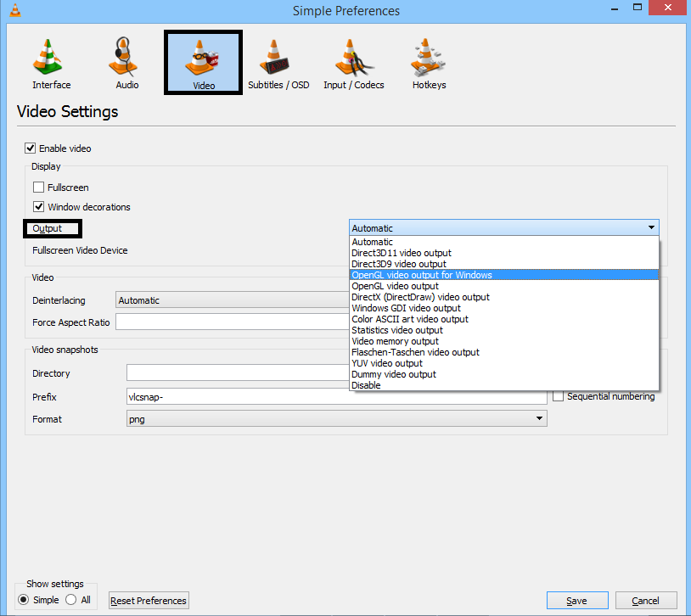Open the Deinterlacing dropdown
The width and height of the screenshot is (691, 616).
pyautogui.click(x=233, y=300)
